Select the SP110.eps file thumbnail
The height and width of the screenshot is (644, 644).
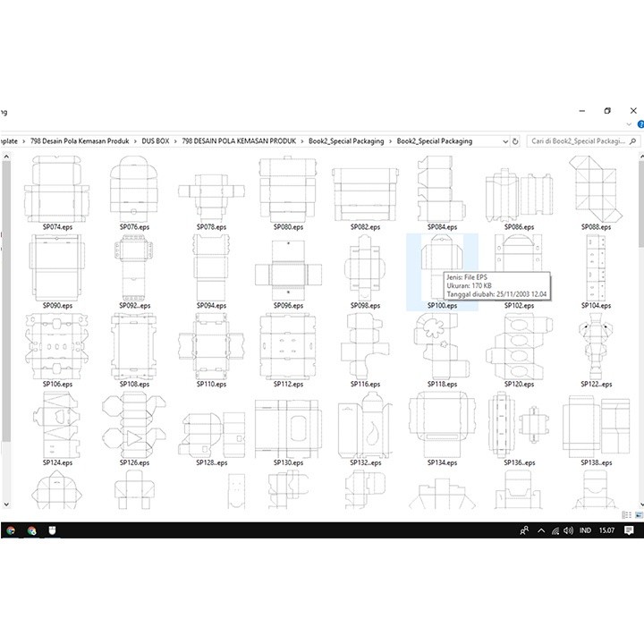[x=211, y=347]
